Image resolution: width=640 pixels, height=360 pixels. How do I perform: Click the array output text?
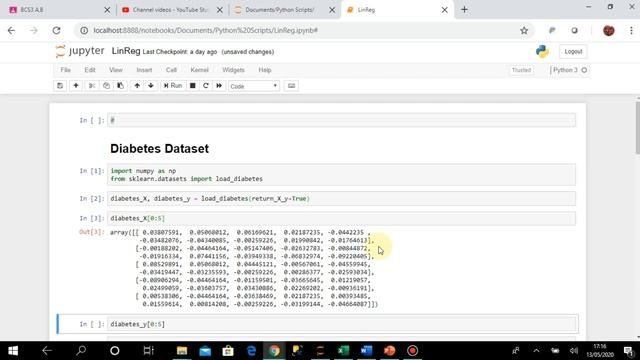coord(244,268)
